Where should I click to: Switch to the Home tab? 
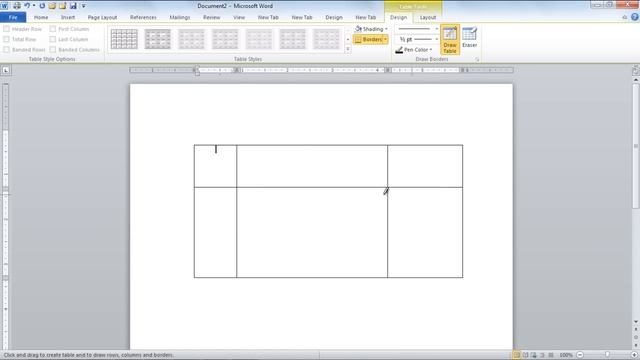tap(41, 17)
